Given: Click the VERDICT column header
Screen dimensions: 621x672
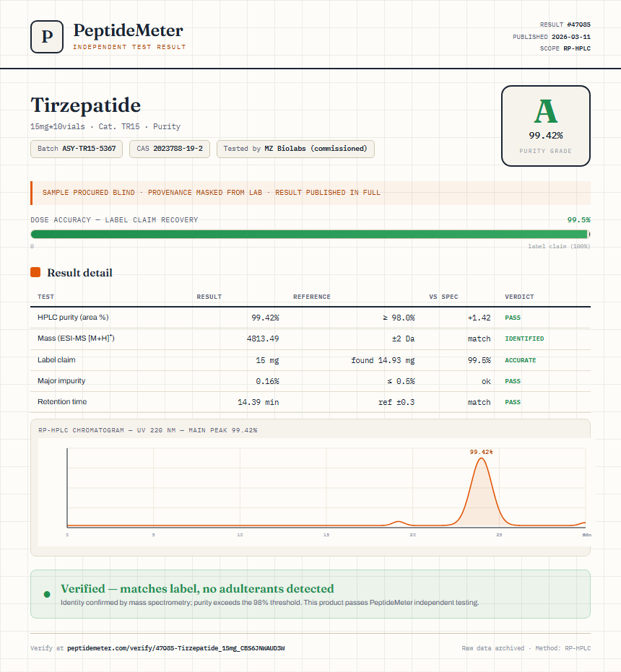Looking at the screenshot, I should [x=519, y=297].
